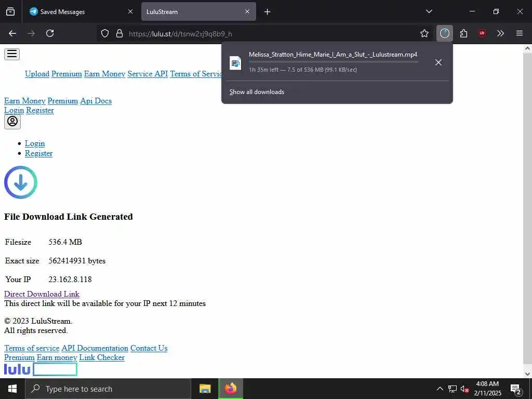
Task: Open the Firefox application menu
Action: [519, 33]
